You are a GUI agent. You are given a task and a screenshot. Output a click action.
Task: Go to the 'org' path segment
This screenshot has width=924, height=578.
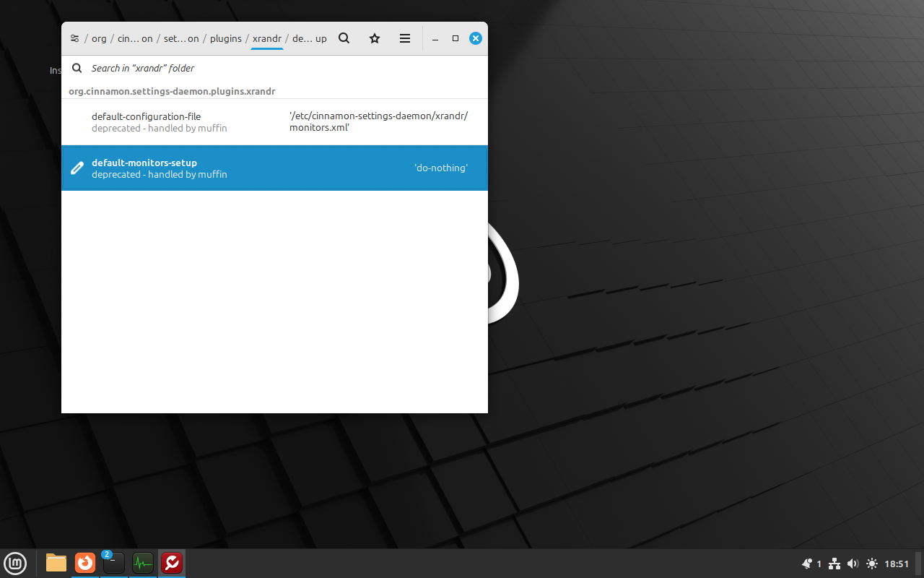[99, 38]
